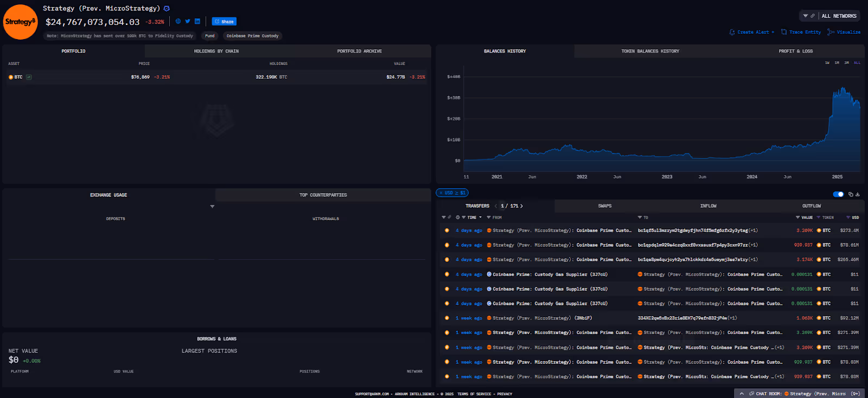Expand the chat room chevron
The height and width of the screenshot is (398, 868).
(742, 394)
